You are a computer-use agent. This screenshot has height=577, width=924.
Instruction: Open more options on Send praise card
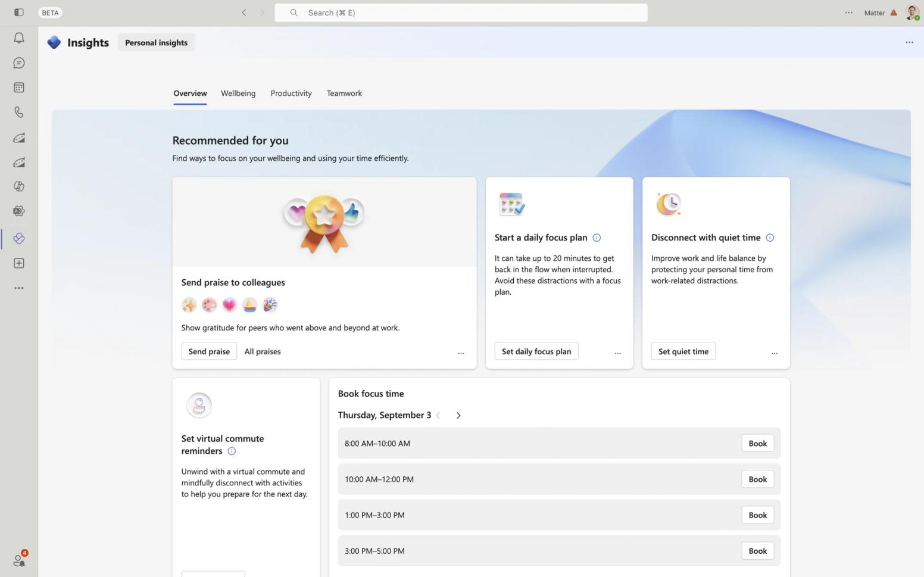(461, 353)
